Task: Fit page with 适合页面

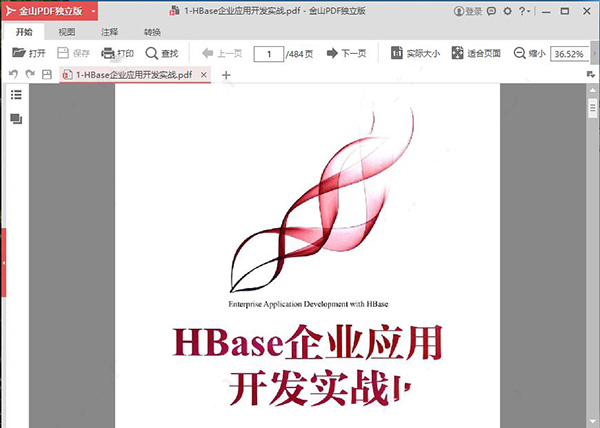Action: coord(476,53)
